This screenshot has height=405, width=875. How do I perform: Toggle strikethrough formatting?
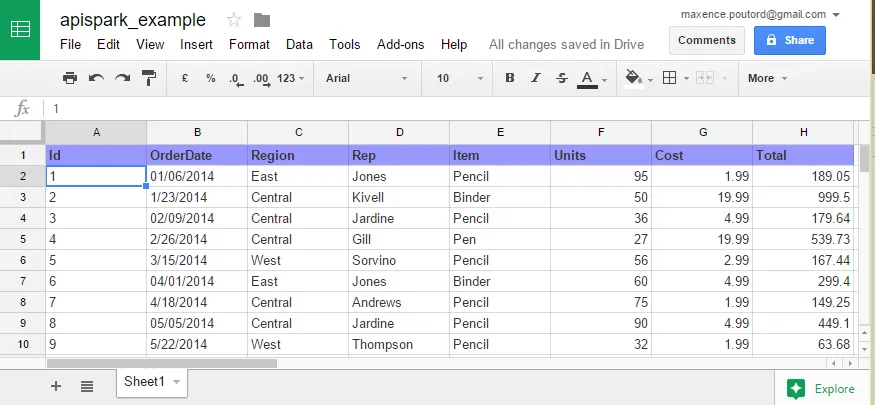[562, 78]
